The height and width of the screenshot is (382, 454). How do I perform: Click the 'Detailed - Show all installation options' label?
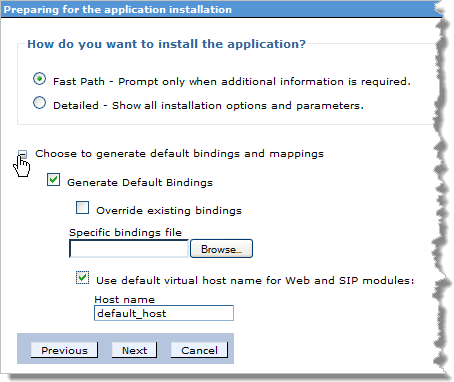click(208, 106)
